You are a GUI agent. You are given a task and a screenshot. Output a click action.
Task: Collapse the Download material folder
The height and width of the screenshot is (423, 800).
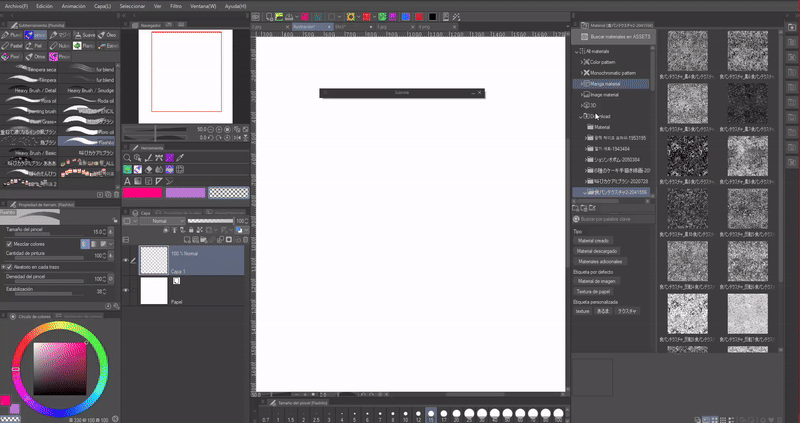click(x=578, y=116)
